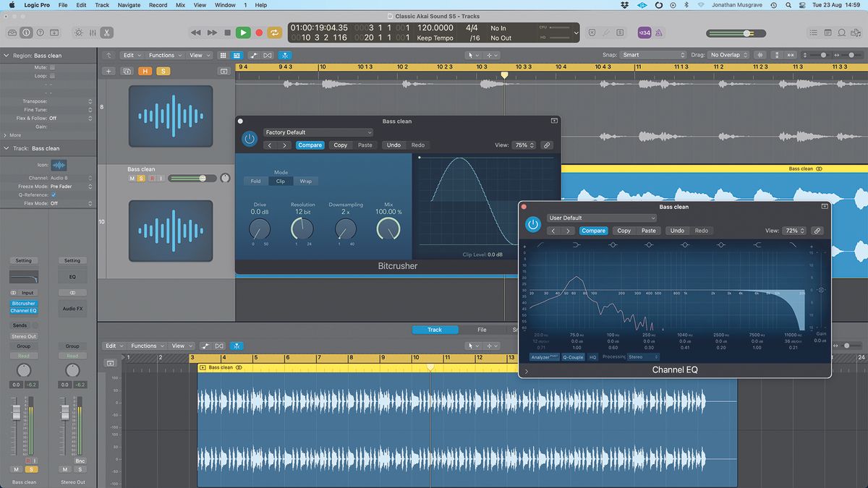Screen dimensions: 868x488
Task: Mute the Bass clean track with the M button
Action: tap(131, 178)
